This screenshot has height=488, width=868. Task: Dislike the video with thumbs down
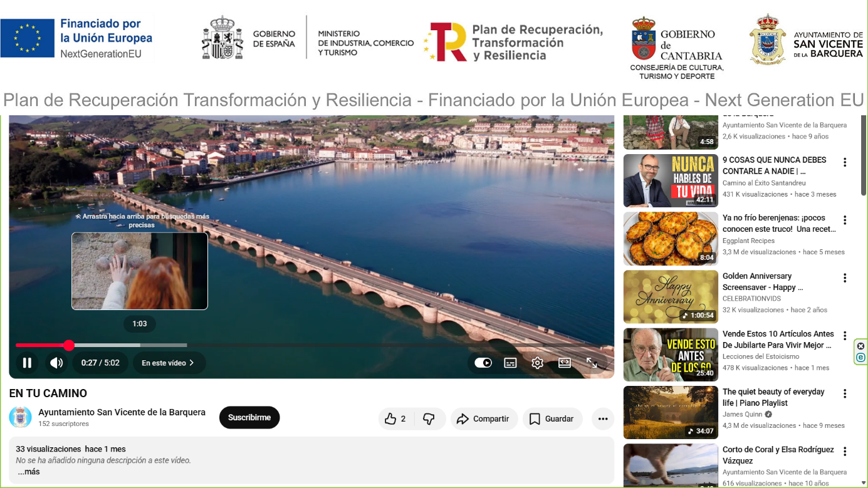pyautogui.click(x=429, y=419)
